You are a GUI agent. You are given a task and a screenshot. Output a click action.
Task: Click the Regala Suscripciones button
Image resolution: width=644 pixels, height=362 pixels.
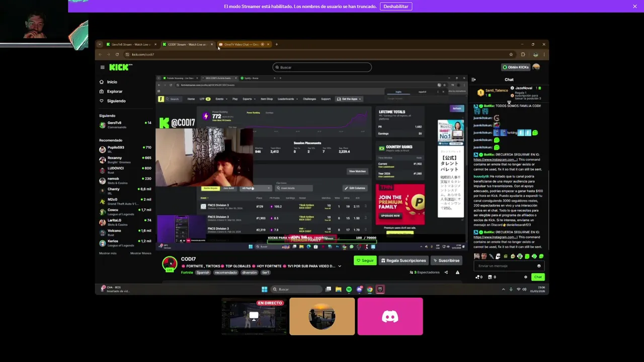[x=404, y=260]
